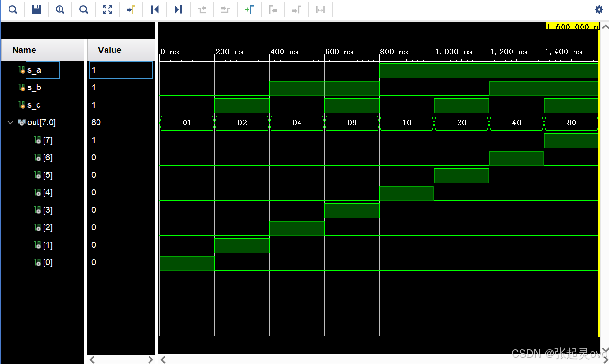Zoom in on the waveform
The width and height of the screenshot is (609, 364).
coord(60,9)
